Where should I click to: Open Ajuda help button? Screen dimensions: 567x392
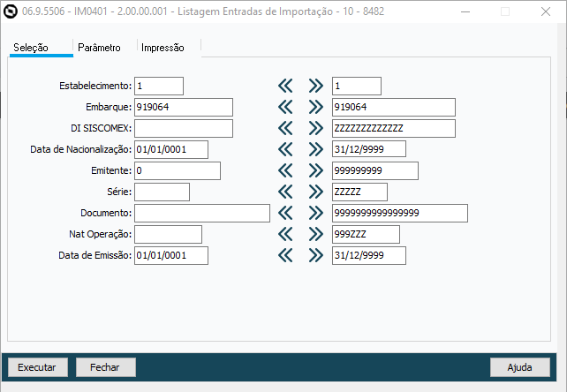520,366
